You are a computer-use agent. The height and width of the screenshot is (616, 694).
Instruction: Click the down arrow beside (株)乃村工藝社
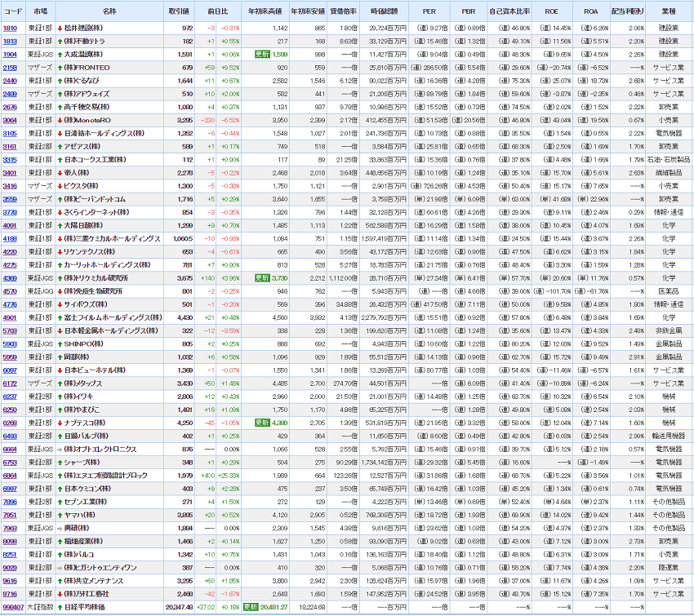coord(60,594)
